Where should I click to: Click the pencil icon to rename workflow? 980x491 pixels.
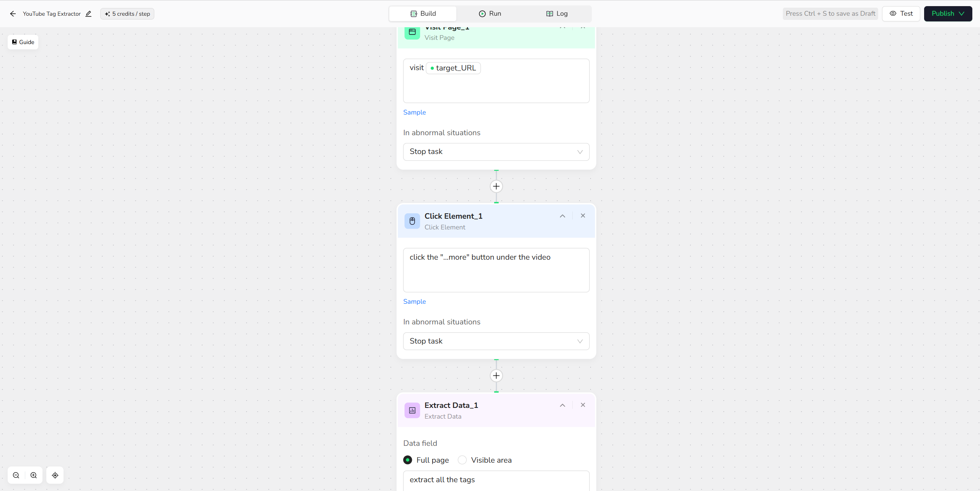point(88,14)
